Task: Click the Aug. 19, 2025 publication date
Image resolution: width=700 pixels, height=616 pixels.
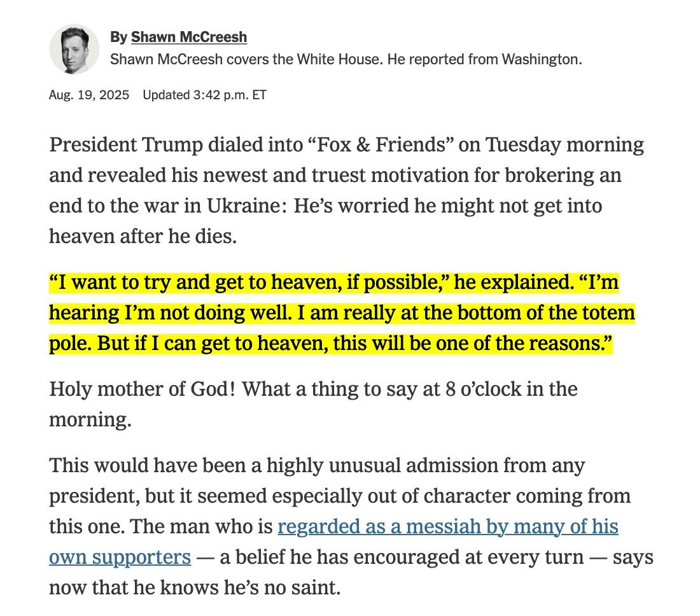Action: [89, 95]
